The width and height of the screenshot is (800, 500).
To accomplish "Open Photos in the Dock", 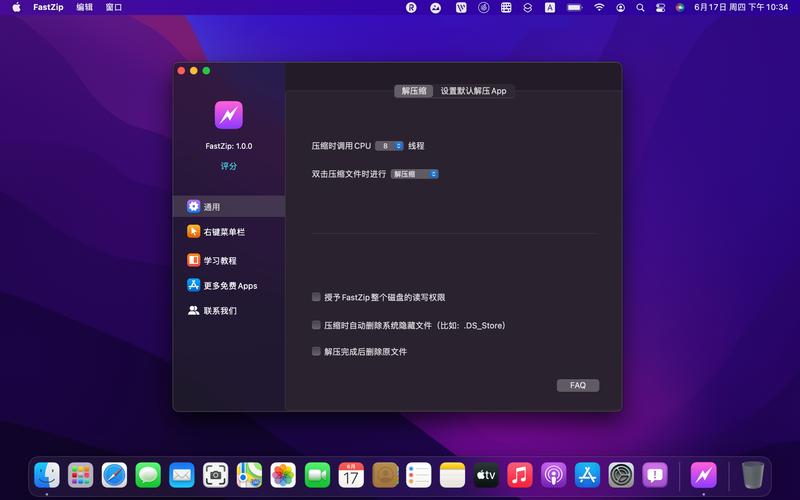I will pyautogui.click(x=283, y=475).
